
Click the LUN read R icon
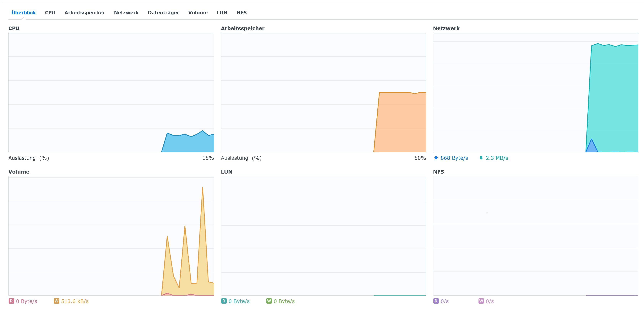pyautogui.click(x=224, y=301)
